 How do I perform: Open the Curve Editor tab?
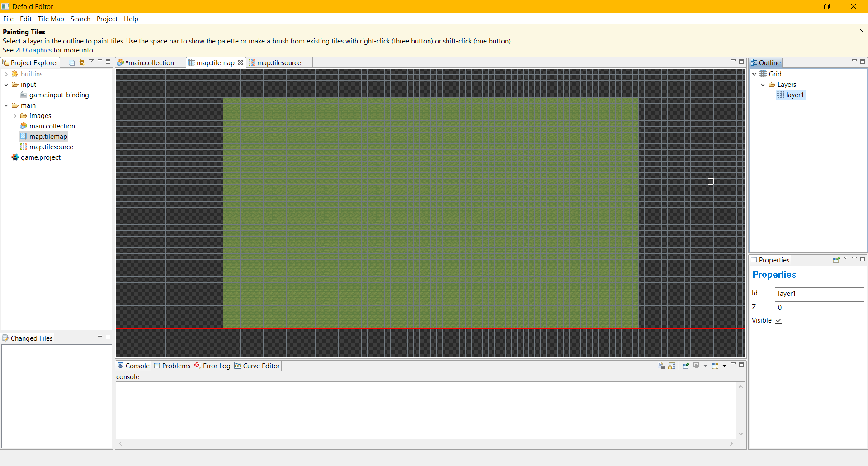(x=261, y=366)
